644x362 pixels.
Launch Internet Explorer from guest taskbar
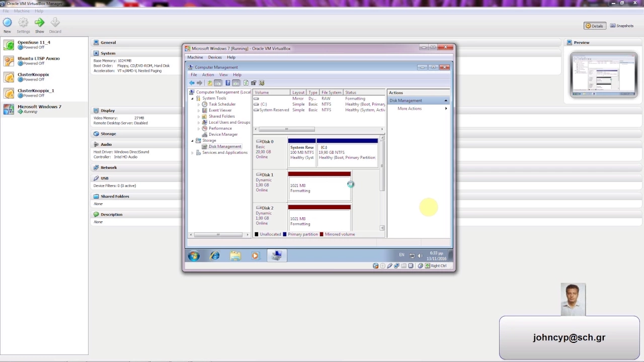pyautogui.click(x=215, y=256)
